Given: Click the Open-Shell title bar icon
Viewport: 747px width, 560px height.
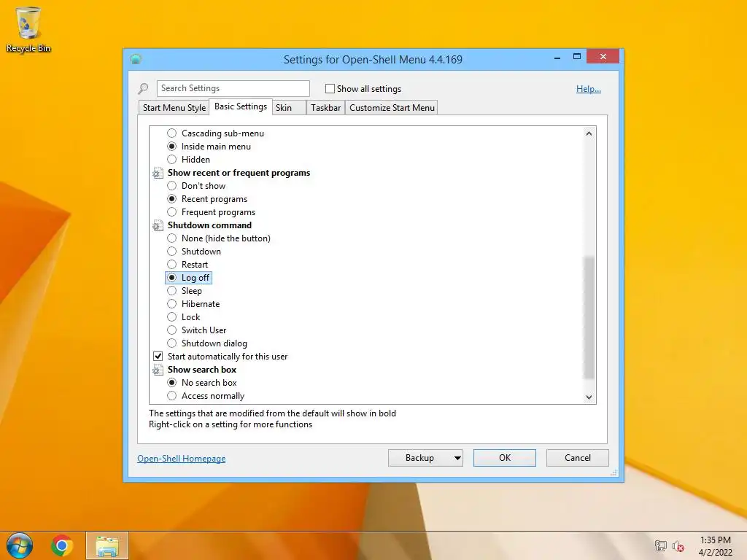Looking at the screenshot, I should (x=136, y=59).
